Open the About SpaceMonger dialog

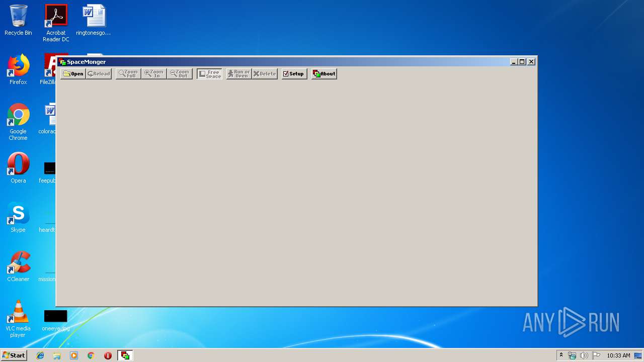[x=324, y=74]
